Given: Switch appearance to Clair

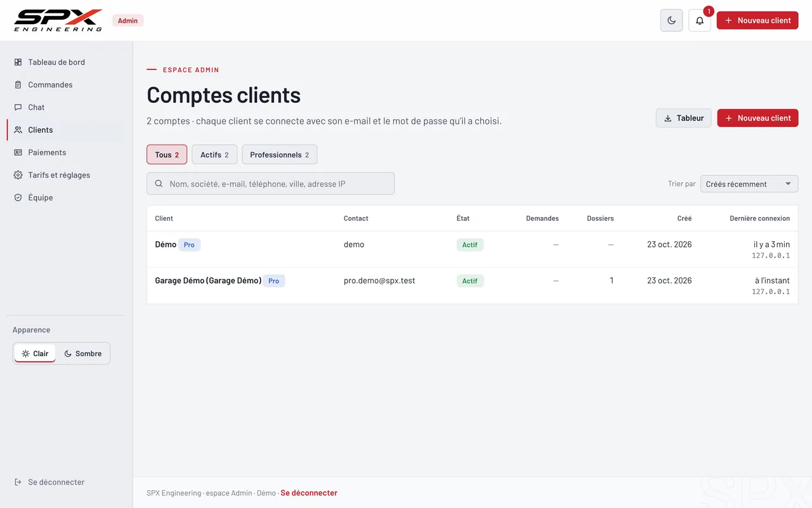Looking at the screenshot, I should click(x=35, y=354).
